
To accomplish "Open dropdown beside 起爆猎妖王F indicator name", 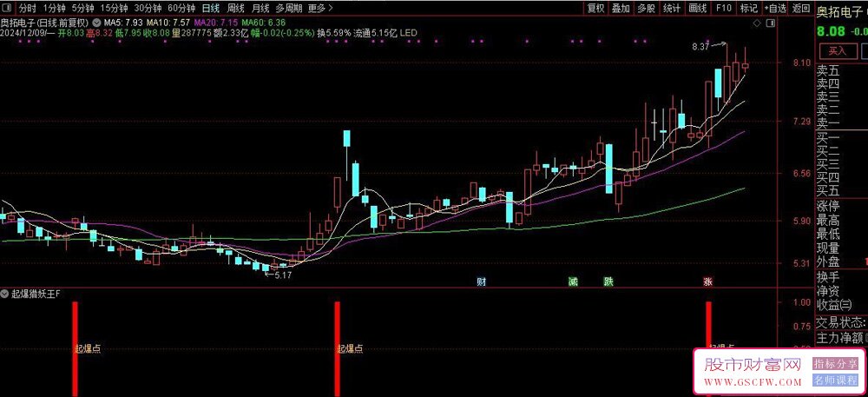I will (x=5, y=293).
